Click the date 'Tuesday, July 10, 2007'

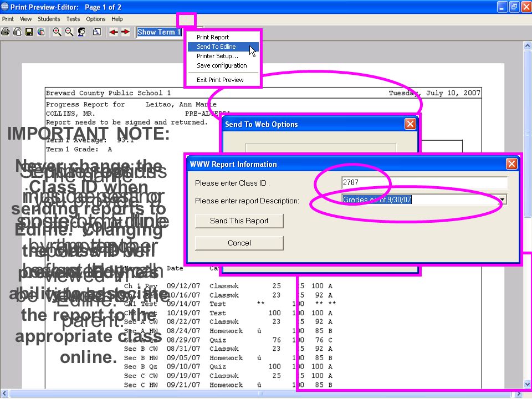[x=434, y=93]
